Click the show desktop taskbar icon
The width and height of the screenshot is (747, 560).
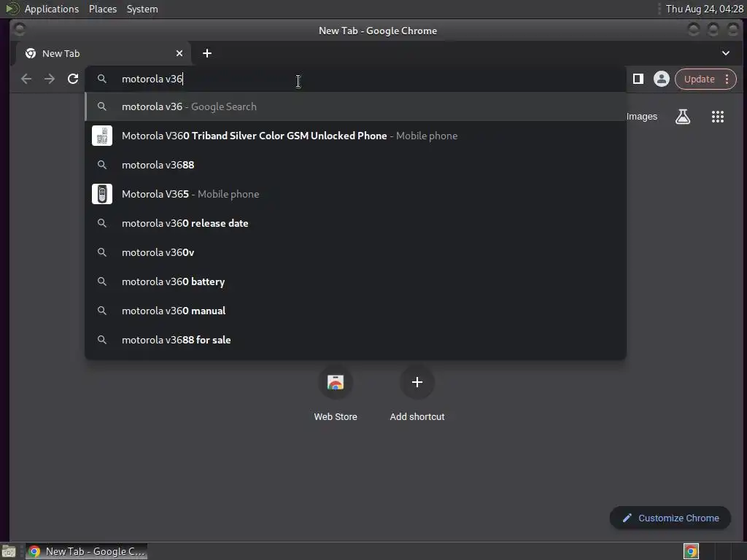(x=9, y=551)
